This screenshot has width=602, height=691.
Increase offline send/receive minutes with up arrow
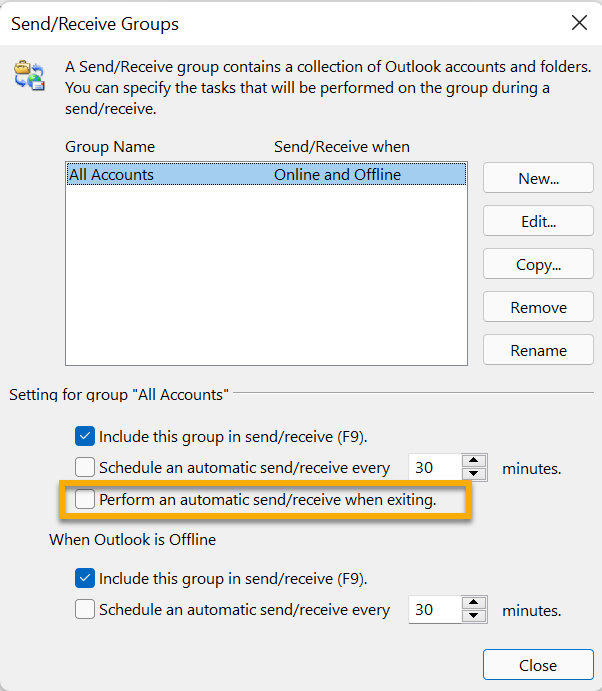pyautogui.click(x=474, y=603)
